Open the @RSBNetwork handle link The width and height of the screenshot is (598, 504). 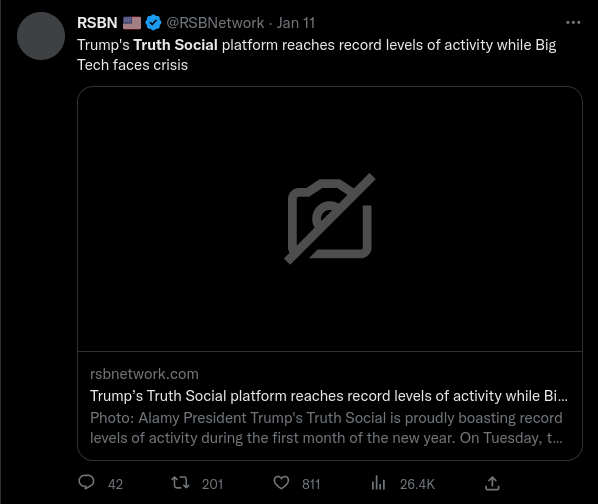tap(215, 23)
